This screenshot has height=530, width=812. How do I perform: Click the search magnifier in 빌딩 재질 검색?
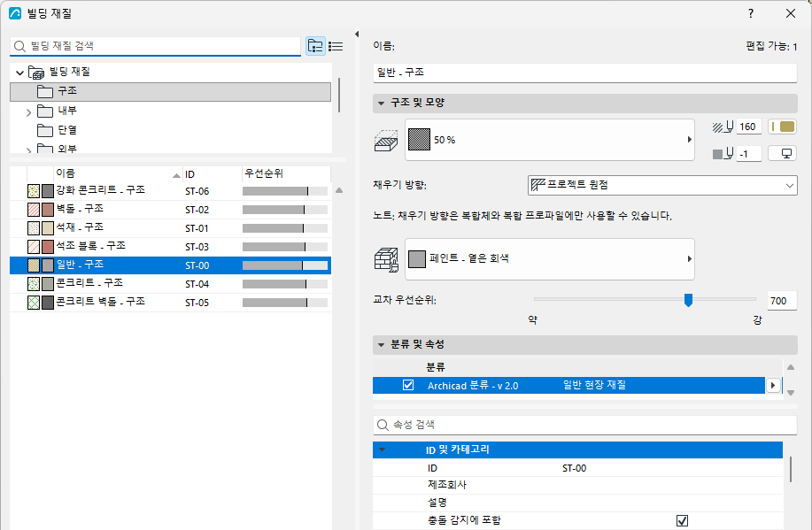coord(19,47)
